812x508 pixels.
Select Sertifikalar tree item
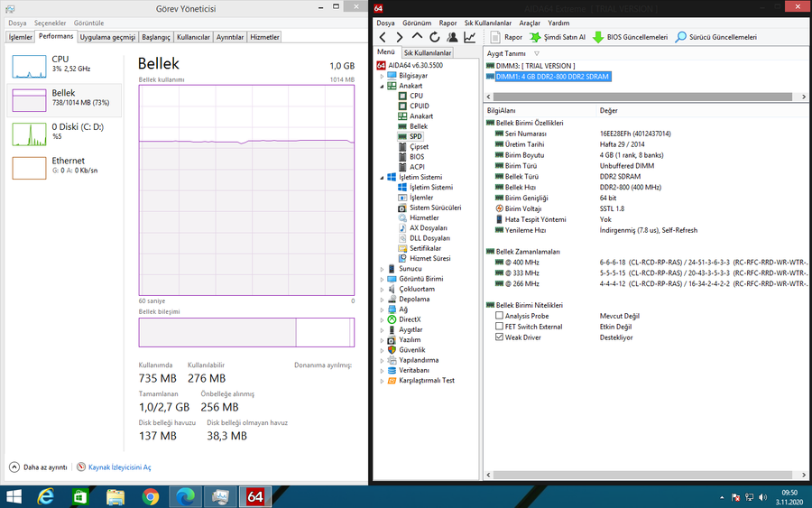426,248
